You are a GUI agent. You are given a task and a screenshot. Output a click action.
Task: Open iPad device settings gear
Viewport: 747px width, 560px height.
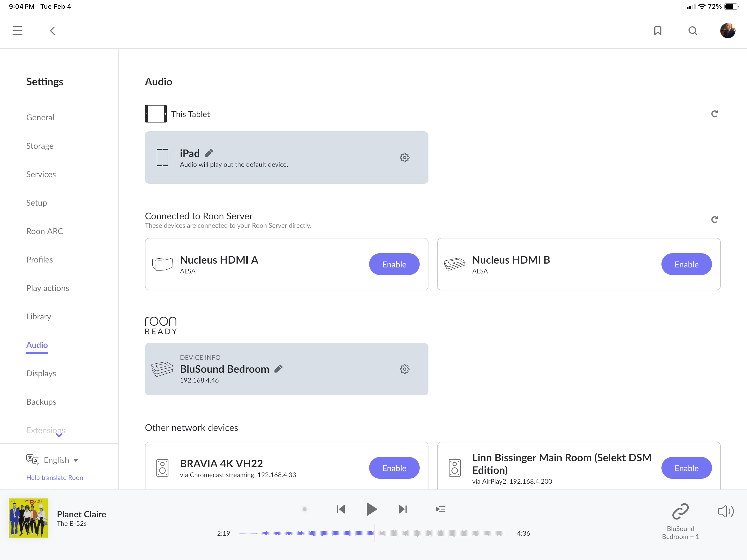[x=404, y=157]
